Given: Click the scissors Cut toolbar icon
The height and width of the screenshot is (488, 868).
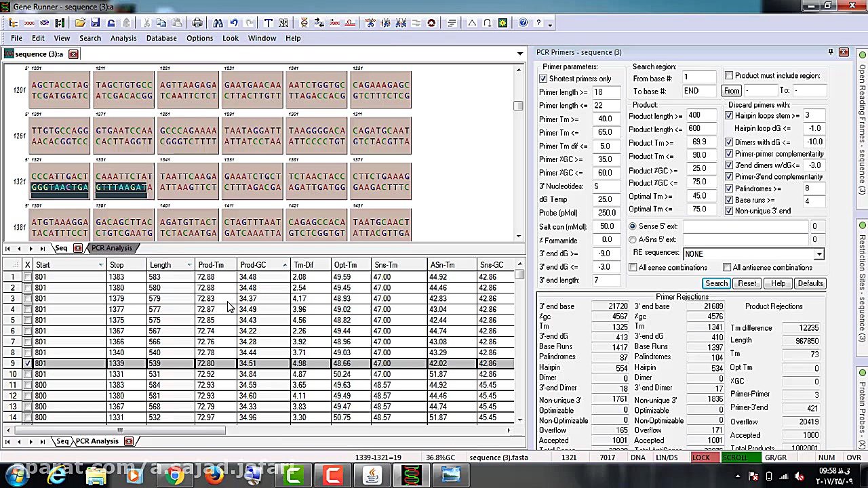Looking at the screenshot, I should [x=146, y=23].
